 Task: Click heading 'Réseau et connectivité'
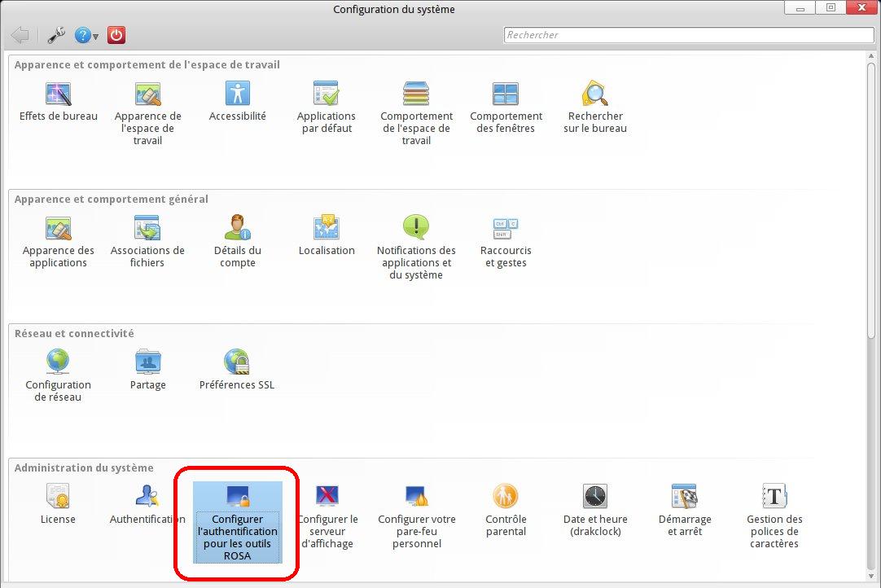(x=74, y=333)
